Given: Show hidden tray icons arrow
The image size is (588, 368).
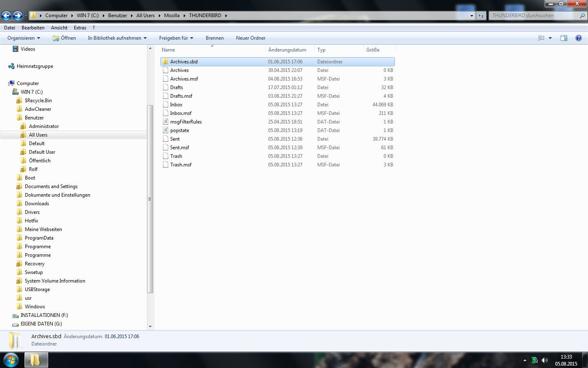Looking at the screenshot, I should [525, 360].
